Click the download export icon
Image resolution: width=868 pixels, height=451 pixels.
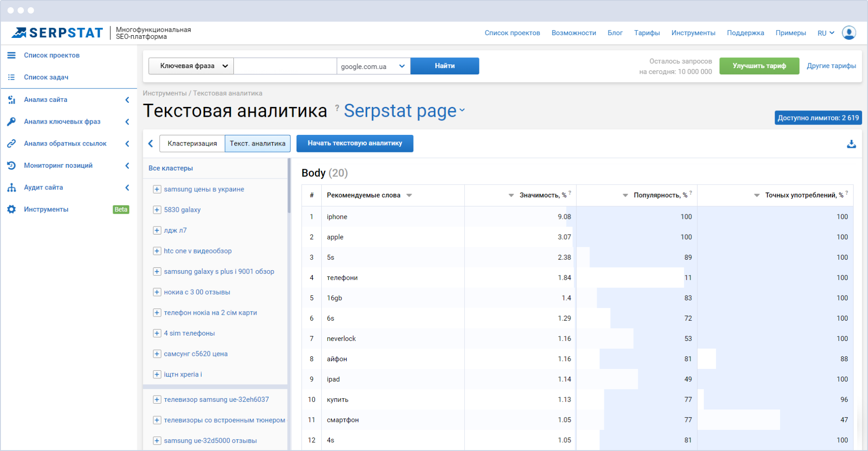click(851, 144)
